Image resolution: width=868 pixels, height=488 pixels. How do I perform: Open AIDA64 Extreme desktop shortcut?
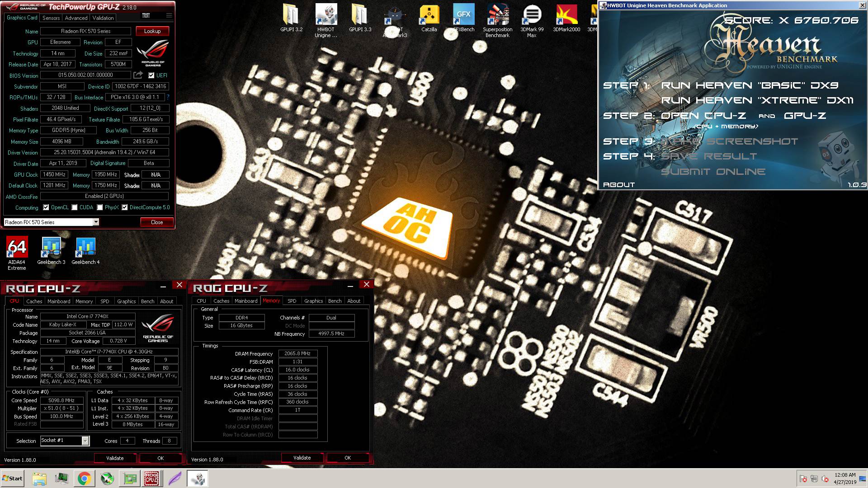pos(17,253)
